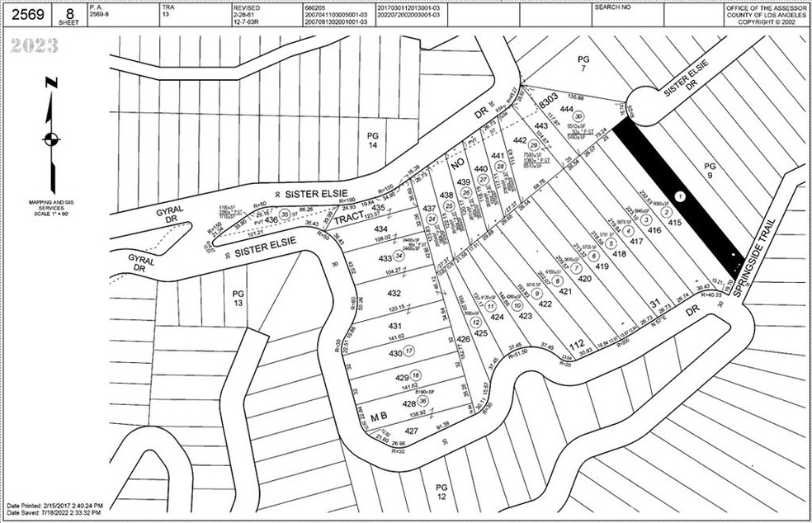Click the north arrow compass symbol

click(x=51, y=136)
